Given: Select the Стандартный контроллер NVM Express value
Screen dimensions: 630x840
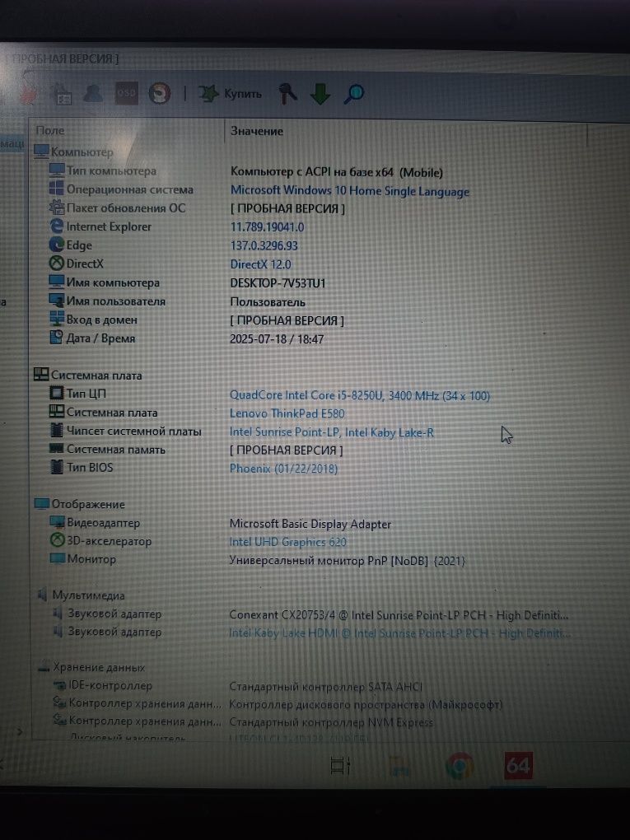Looking at the screenshot, I should pyautogui.click(x=330, y=722).
